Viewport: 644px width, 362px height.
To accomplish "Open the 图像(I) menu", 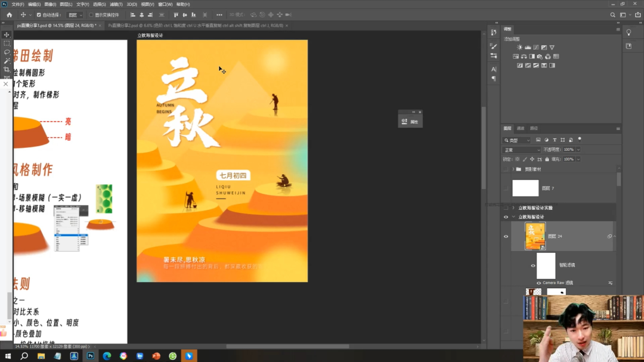I will (x=50, y=4).
